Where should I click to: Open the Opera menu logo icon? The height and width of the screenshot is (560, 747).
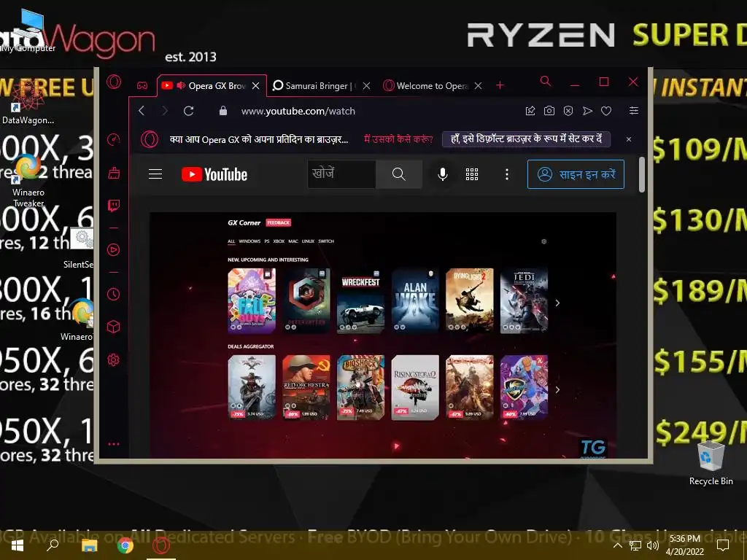(x=113, y=82)
